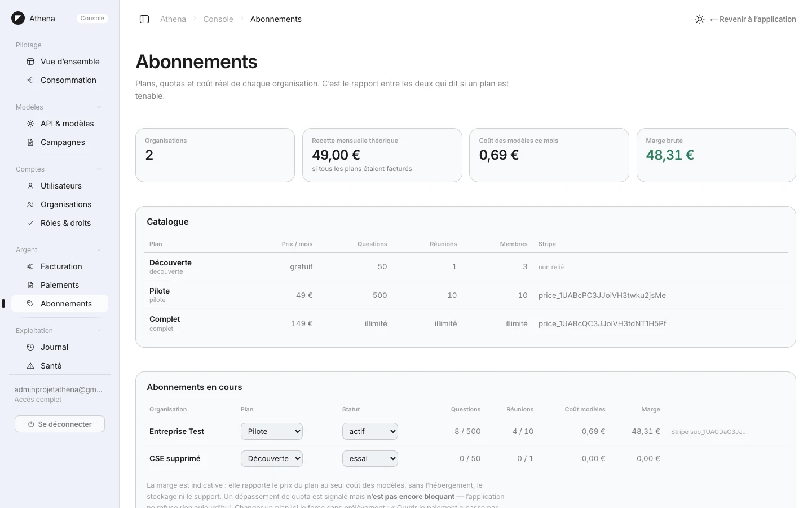Navigate to Paiements page
Viewport: 812px width, 508px height.
(x=60, y=285)
